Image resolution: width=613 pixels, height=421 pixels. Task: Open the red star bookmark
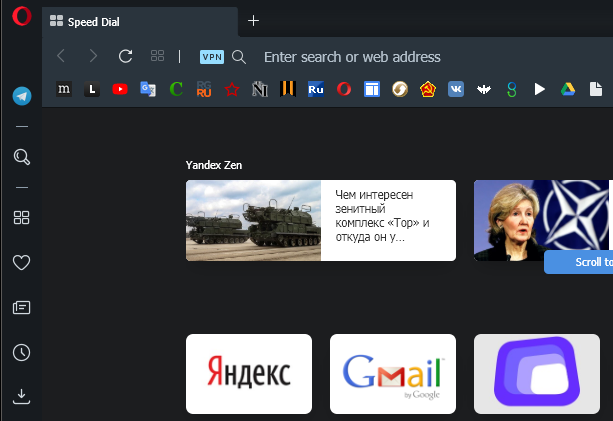tap(232, 90)
